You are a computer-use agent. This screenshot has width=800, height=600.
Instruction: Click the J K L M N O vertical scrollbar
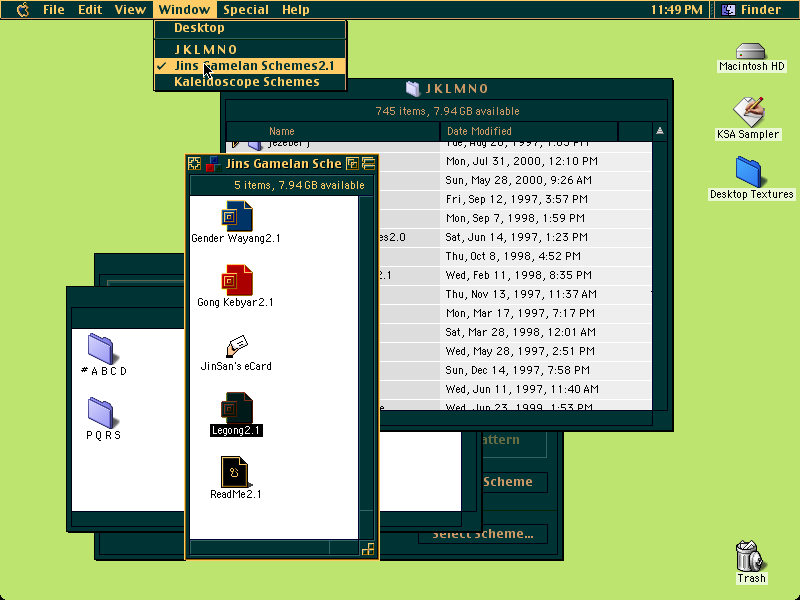point(660,276)
